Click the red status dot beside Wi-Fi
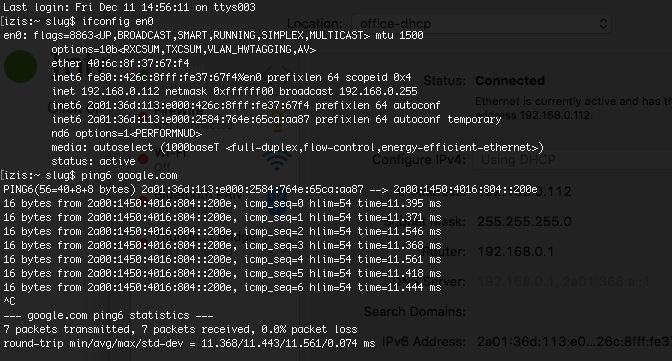The image size is (672, 361). tap(143, 159)
